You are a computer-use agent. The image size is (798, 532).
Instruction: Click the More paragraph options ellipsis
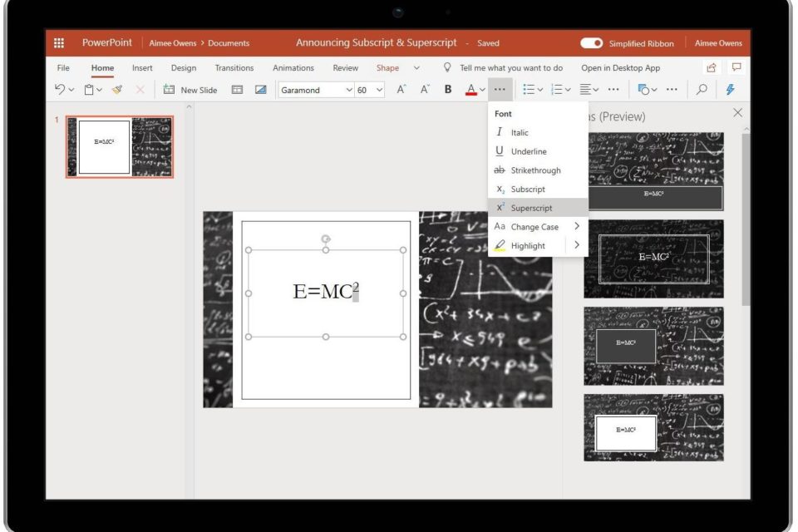613,90
